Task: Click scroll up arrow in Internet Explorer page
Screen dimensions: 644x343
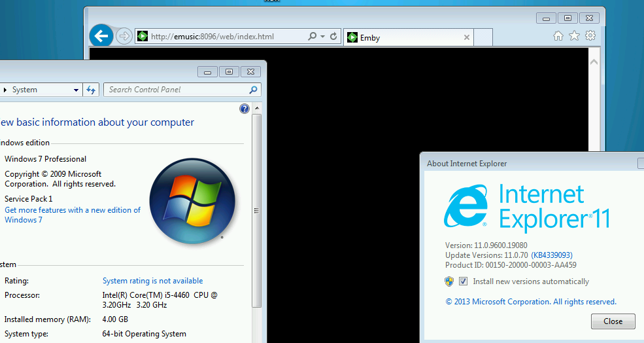Action: point(594,62)
